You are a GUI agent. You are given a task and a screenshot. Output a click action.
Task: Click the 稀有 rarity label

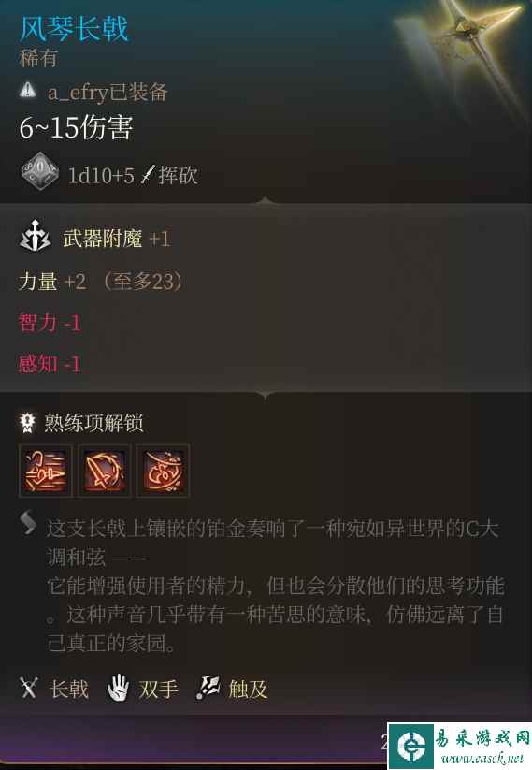[x=38, y=58]
